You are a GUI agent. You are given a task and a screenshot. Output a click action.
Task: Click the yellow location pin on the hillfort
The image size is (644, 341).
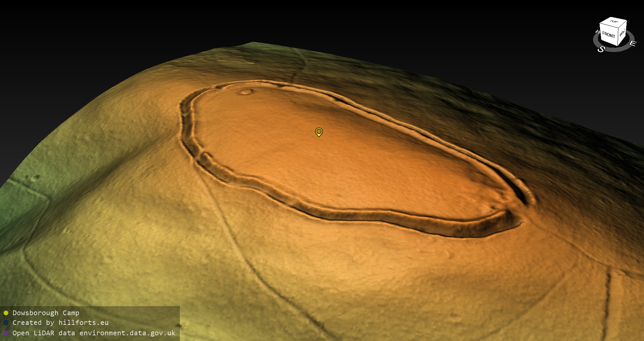pos(319,132)
